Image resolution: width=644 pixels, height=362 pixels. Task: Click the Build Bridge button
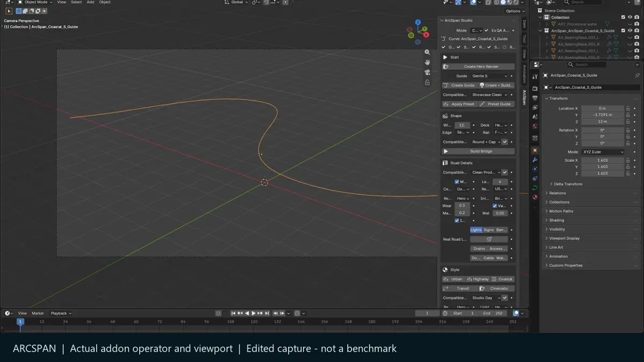pyautogui.click(x=478, y=151)
